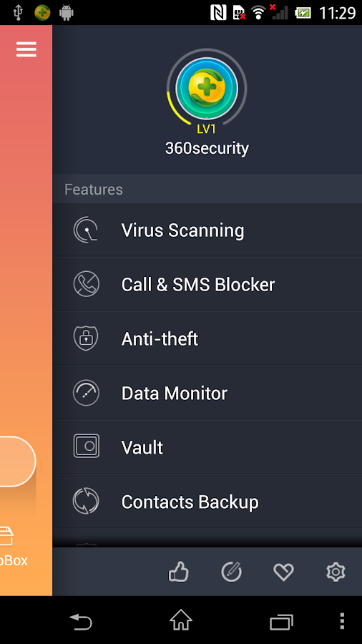362x644 pixels.
Task: Tap the hamburger menu icon
Action: click(x=26, y=49)
